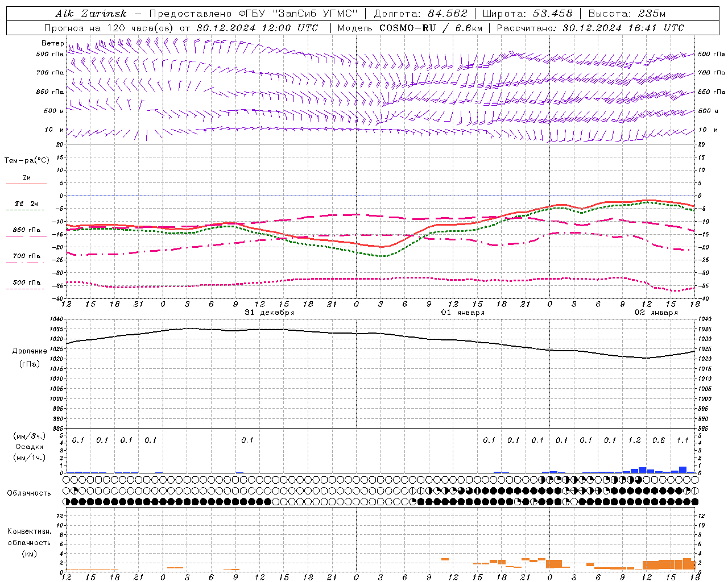This screenshot has width=728, height=582.
Task: Select the provider text ФГБУ "ЗапСиб УГМС"
Action: pos(298,14)
